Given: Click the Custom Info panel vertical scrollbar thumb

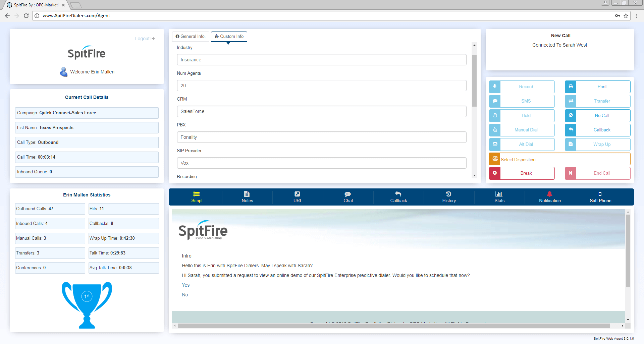Looking at the screenshot, I should coord(474,80).
